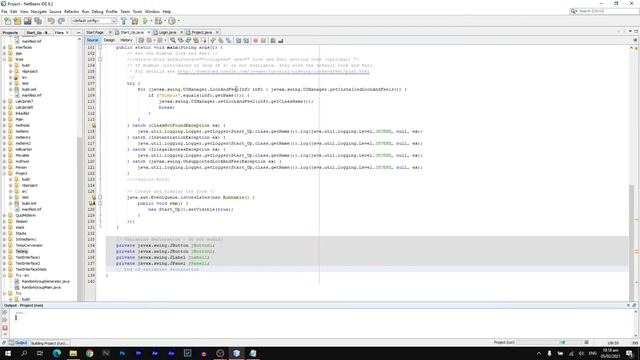Click the New File toolbar icon

point(8,21)
